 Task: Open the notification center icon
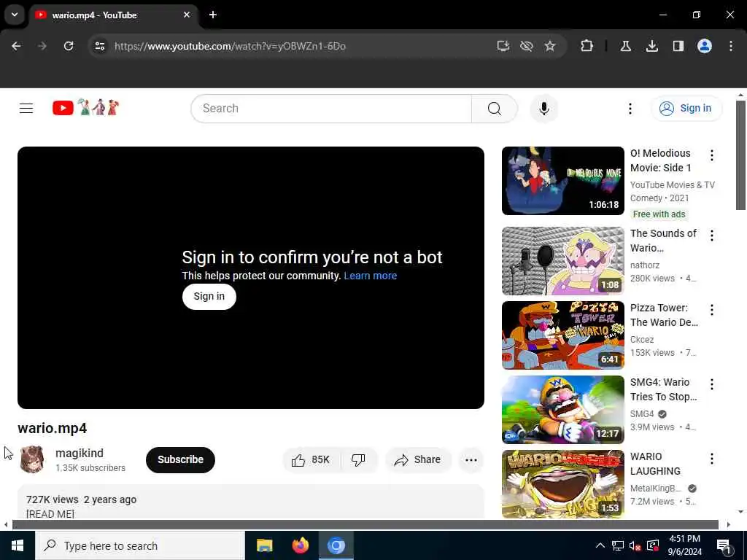point(724,545)
